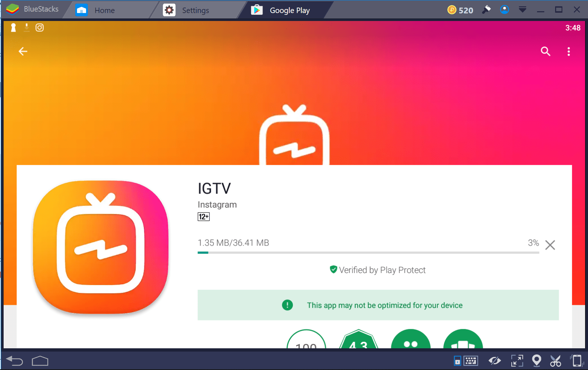This screenshot has width=588, height=370.
Task: Open the Instagram developer link
Action: pyautogui.click(x=217, y=205)
